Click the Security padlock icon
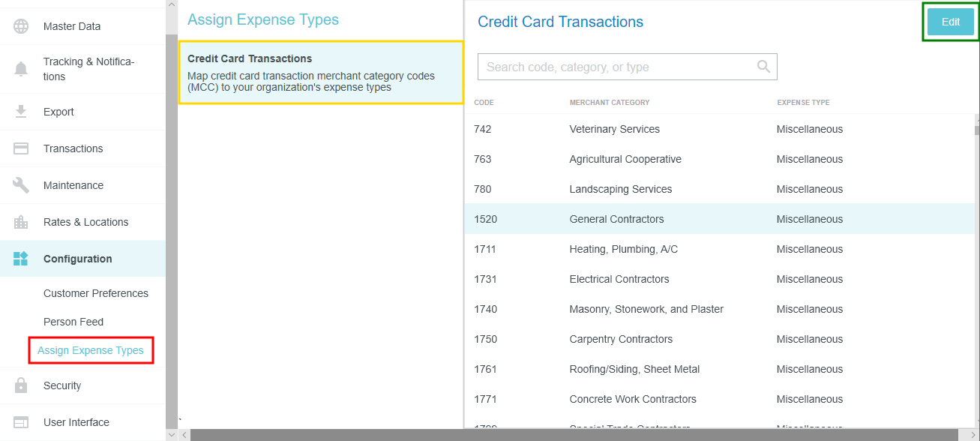980x441 pixels. (x=21, y=385)
